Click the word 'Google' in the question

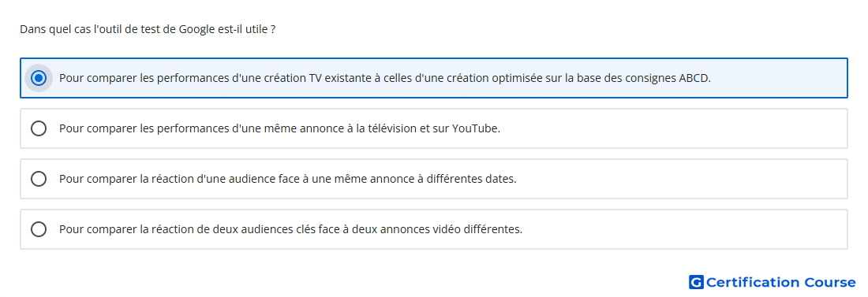click(196, 29)
